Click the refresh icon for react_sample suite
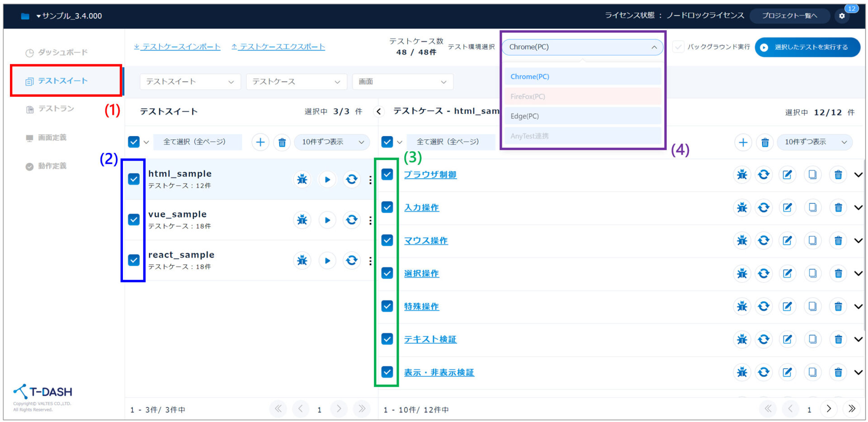This screenshot has width=868, height=422. pos(351,261)
